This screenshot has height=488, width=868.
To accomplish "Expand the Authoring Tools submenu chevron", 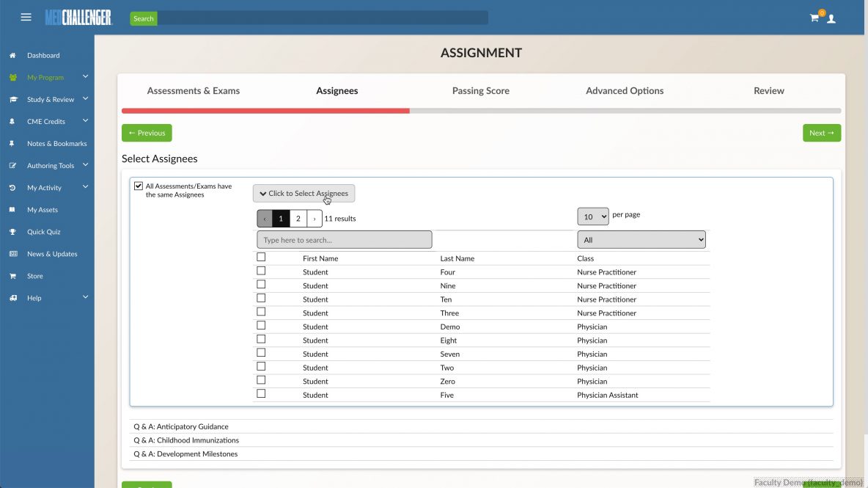I will [x=85, y=164].
